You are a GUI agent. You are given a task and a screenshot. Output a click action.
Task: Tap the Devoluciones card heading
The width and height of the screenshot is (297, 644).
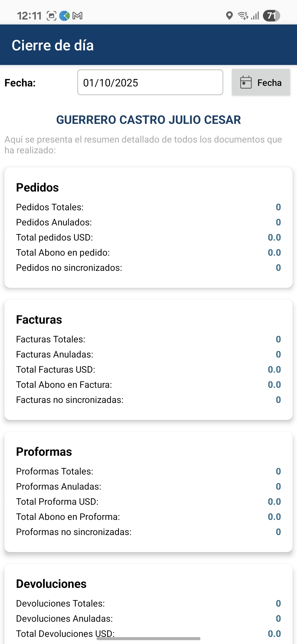51,584
